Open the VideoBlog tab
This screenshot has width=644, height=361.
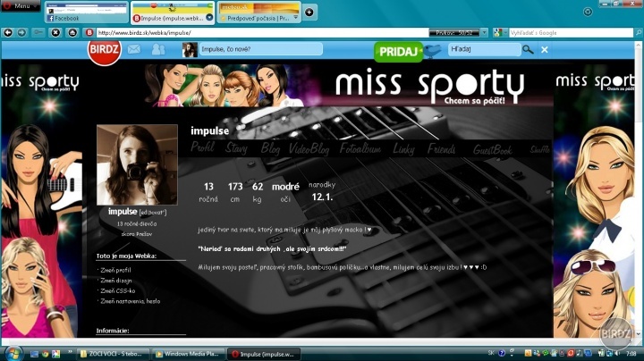[309, 148]
